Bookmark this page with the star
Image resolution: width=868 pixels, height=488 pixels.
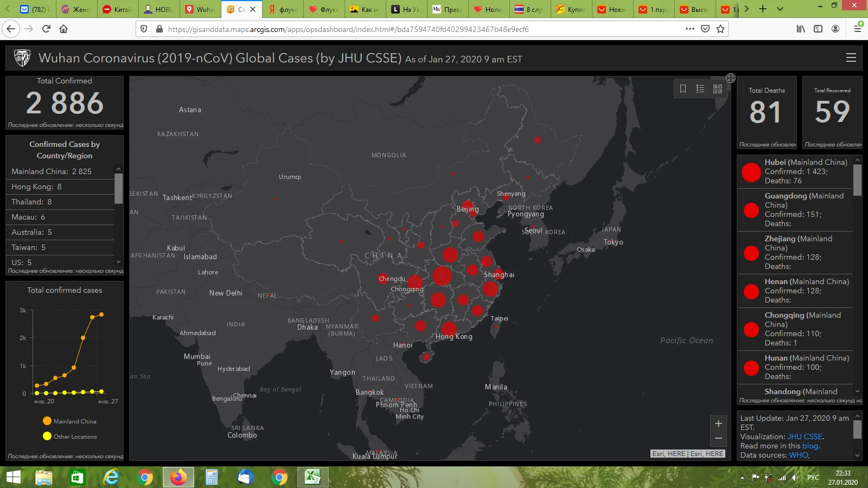click(x=720, y=29)
